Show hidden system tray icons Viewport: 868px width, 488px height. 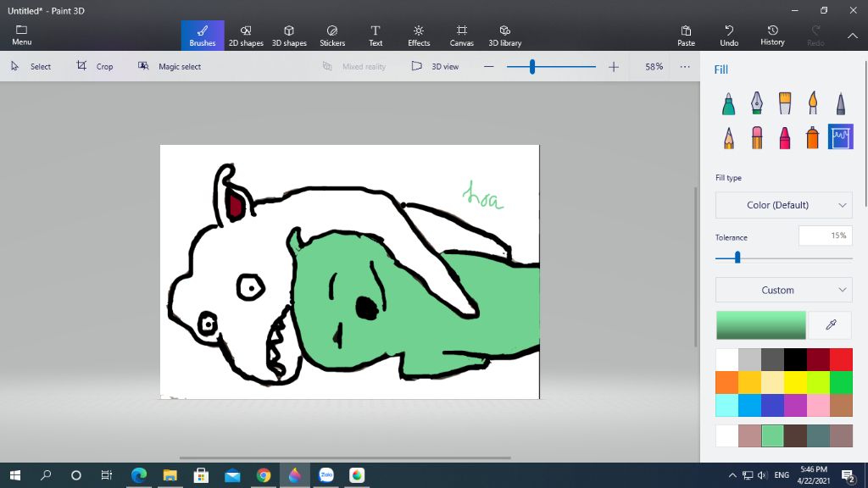[x=732, y=475]
